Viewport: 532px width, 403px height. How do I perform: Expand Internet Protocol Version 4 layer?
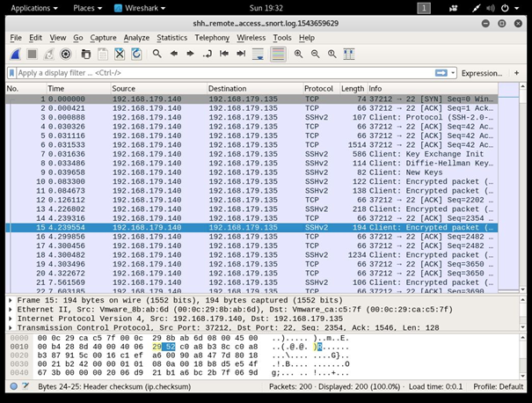pos(11,319)
